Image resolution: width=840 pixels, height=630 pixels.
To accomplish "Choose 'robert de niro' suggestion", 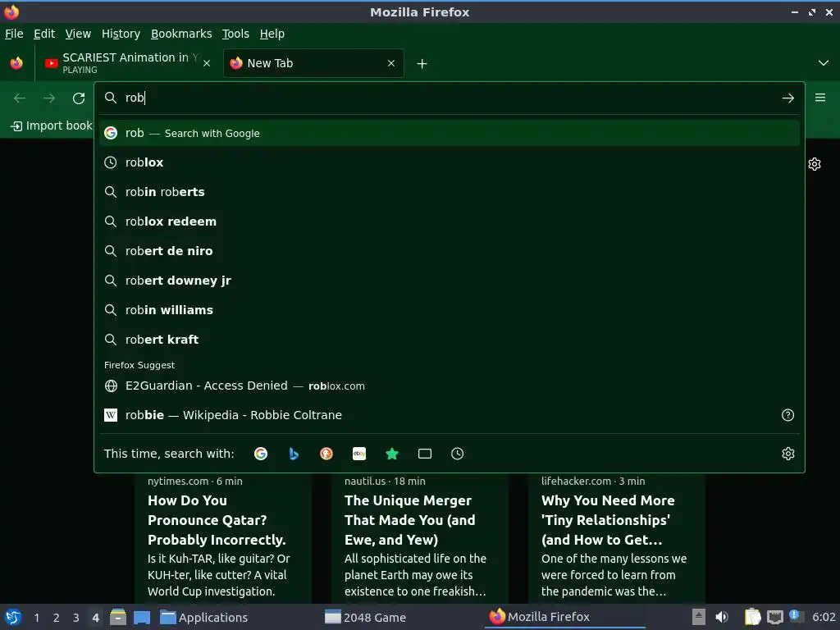I will [449, 251].
